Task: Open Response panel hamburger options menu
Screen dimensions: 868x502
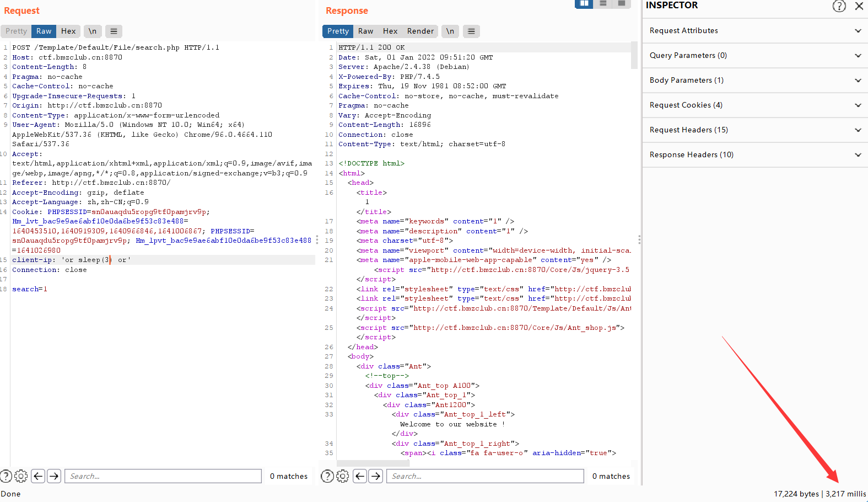Action: (x=471, y=31)
